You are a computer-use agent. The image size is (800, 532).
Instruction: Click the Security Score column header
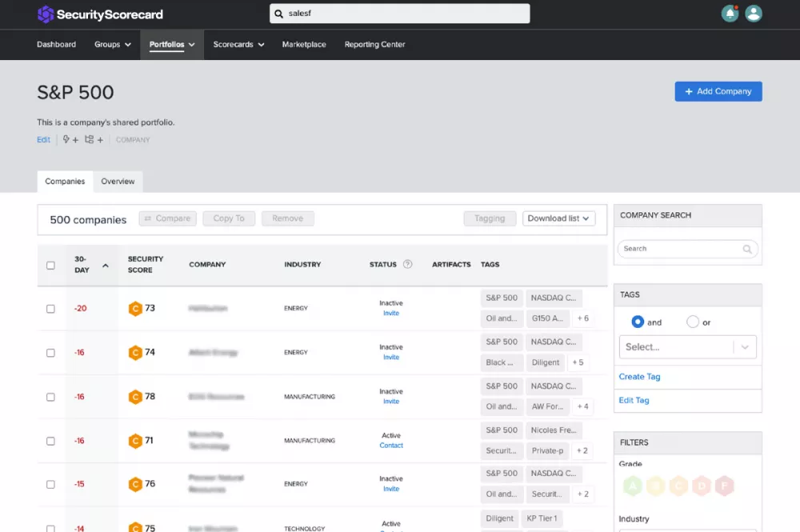click(146, 265)
